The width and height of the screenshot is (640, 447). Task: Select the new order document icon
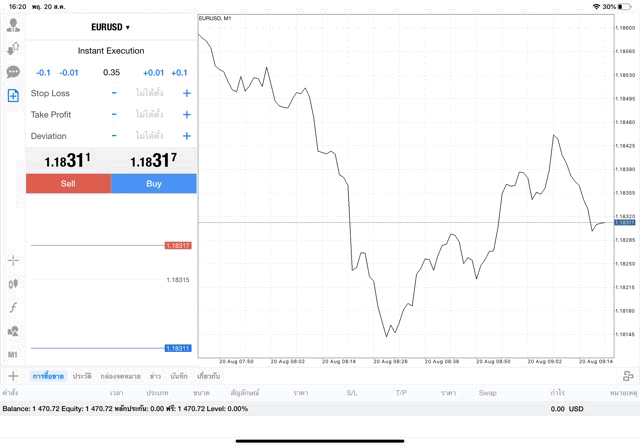[x=13, y=96]
